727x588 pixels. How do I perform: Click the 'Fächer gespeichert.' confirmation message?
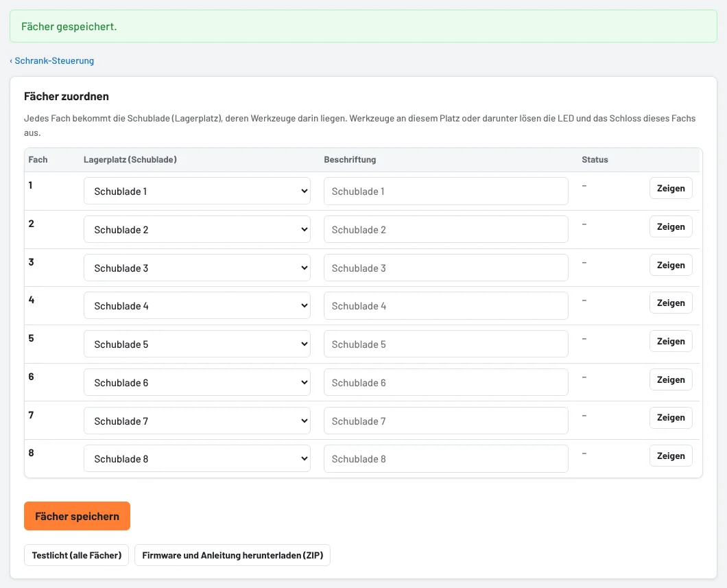point(363,27)
